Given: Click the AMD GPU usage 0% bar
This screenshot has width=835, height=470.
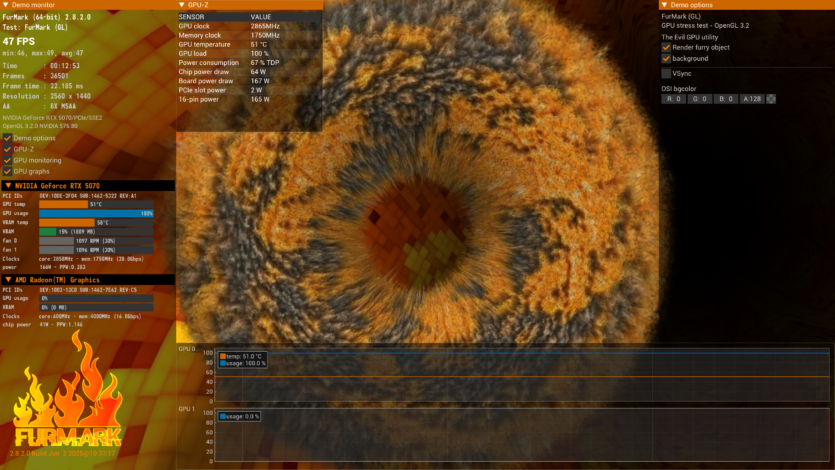Looking at the screenshot, I should (x=96, y=299).
